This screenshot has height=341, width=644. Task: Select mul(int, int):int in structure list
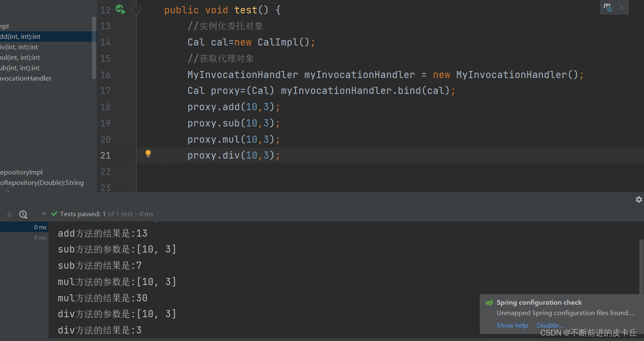46,57
